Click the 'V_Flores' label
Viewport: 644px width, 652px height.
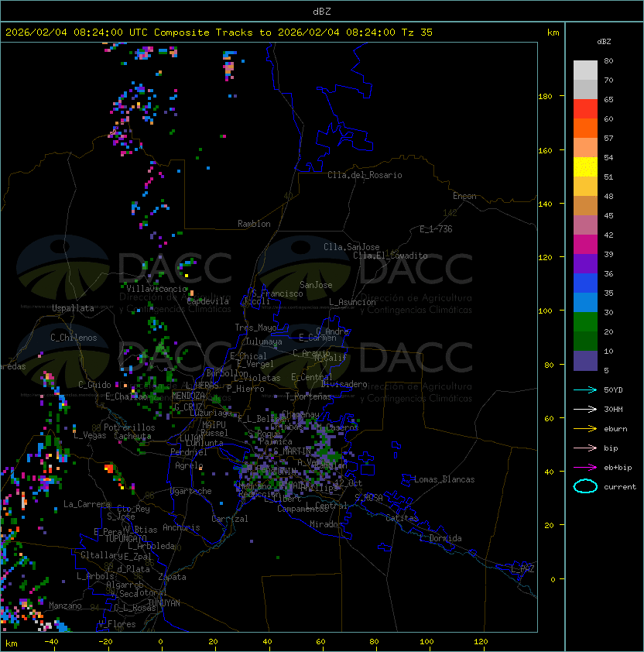(117, 624)
